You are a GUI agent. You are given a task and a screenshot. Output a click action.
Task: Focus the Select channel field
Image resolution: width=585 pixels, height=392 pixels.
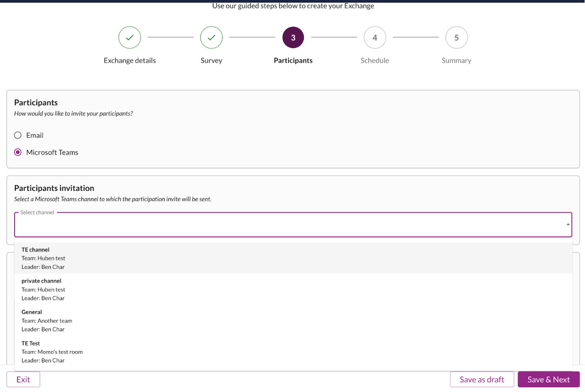[x=293, y=224]
